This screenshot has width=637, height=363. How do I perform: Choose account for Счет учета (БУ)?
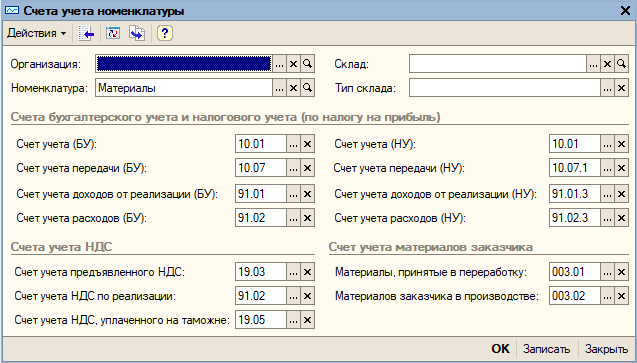(x=293, y=144)
